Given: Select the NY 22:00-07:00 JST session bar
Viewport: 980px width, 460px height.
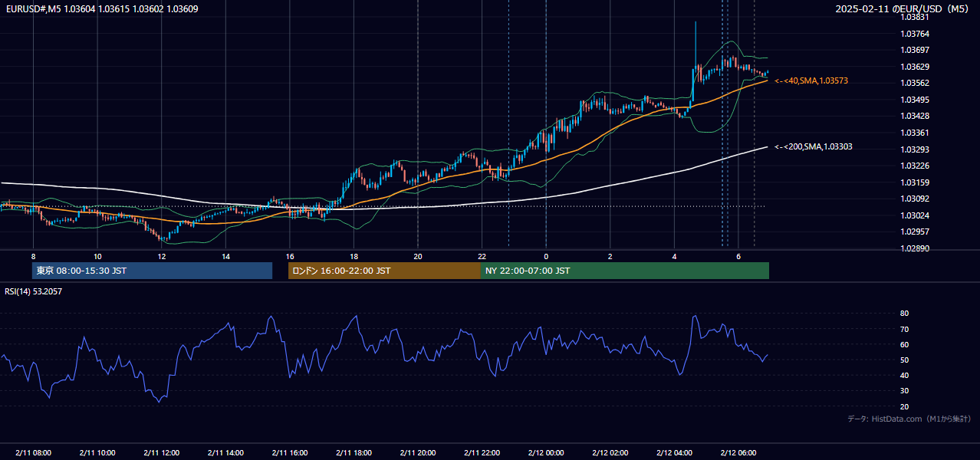Looking at the screenshot, I should tap(625, 271).
